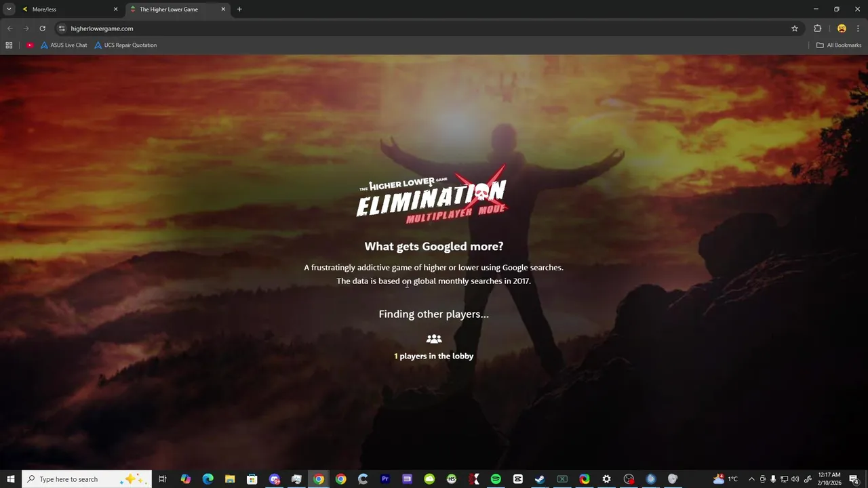The image size is (868, 488).
Task: Select The Higher Lower Game tab
Action: [178, 9]
